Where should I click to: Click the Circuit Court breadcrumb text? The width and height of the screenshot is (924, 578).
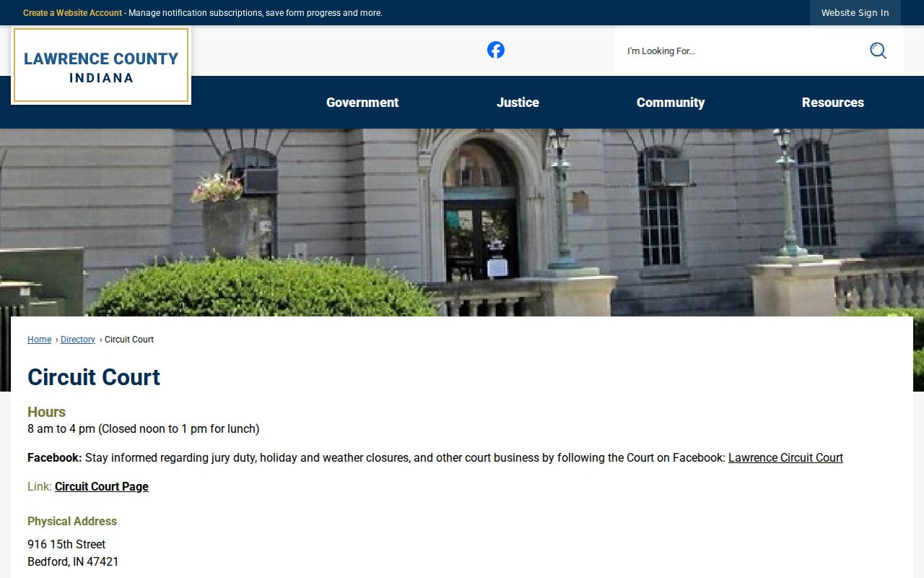point(129,340)
